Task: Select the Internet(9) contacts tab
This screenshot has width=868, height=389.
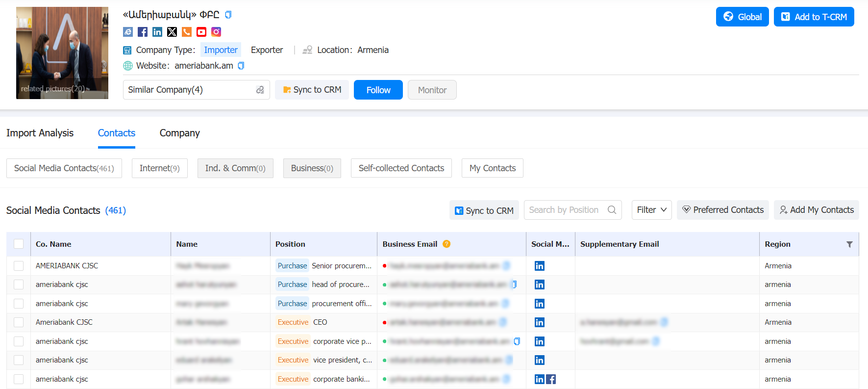Action: point(160,168)
